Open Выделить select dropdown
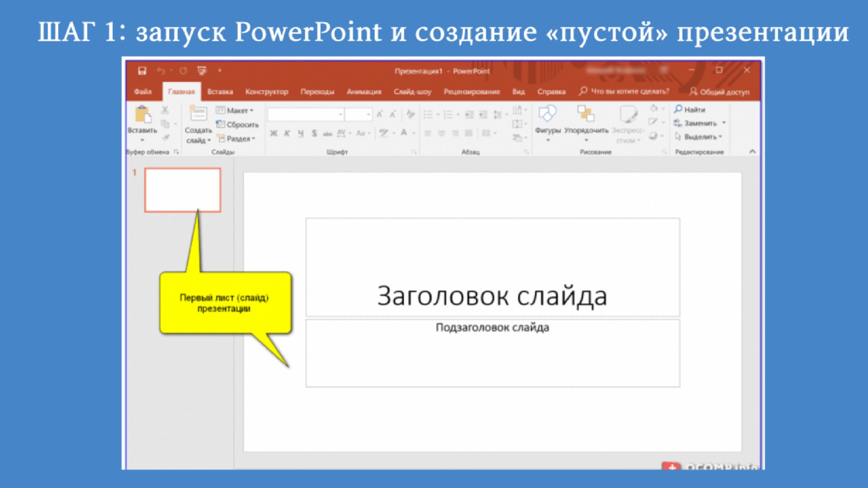 tap(698, 137)
